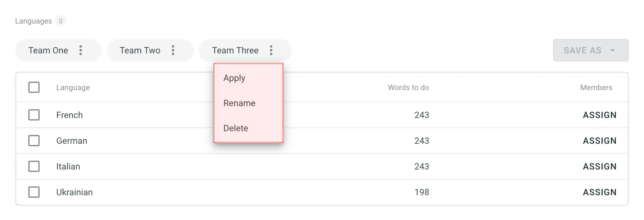Choose Apply from the context menu

pyautogui.click(x=234, y=78)
